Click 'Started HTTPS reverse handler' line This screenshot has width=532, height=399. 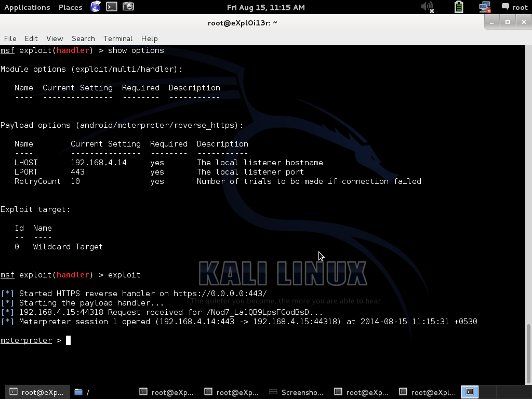(x=134, y=294)
